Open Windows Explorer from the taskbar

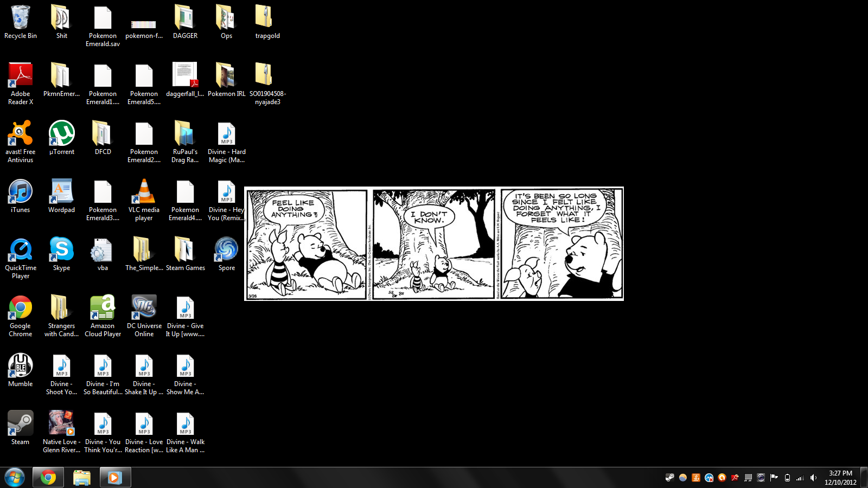[x=82, y=478]
